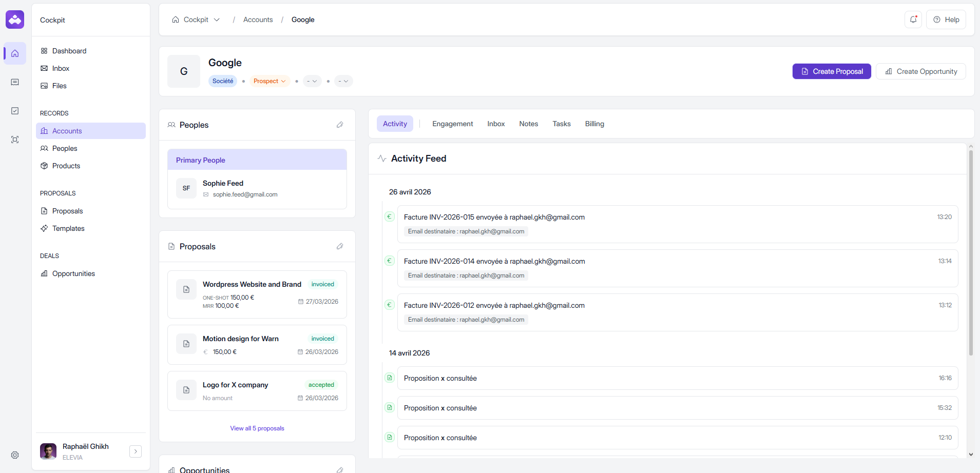The height and width of the screenshot is (473, 980).
Task: Click document icon of the 16:16 proposition entry
Action: (x=390, y=378)
